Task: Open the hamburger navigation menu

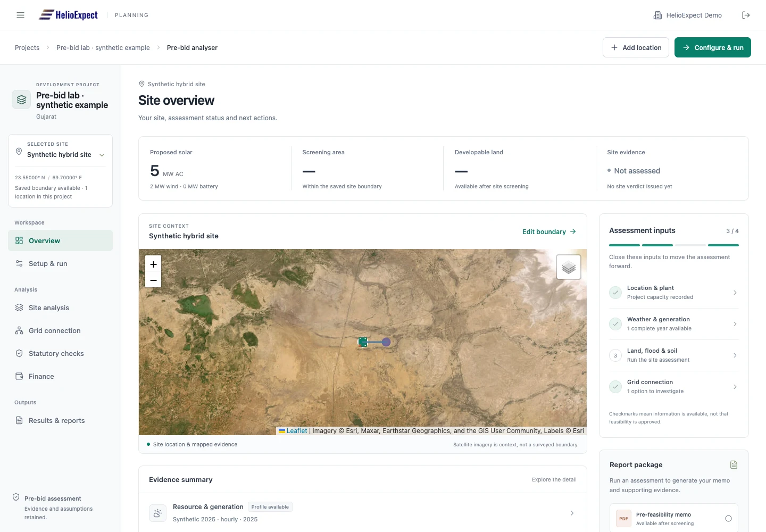Action: click(21, 15)
